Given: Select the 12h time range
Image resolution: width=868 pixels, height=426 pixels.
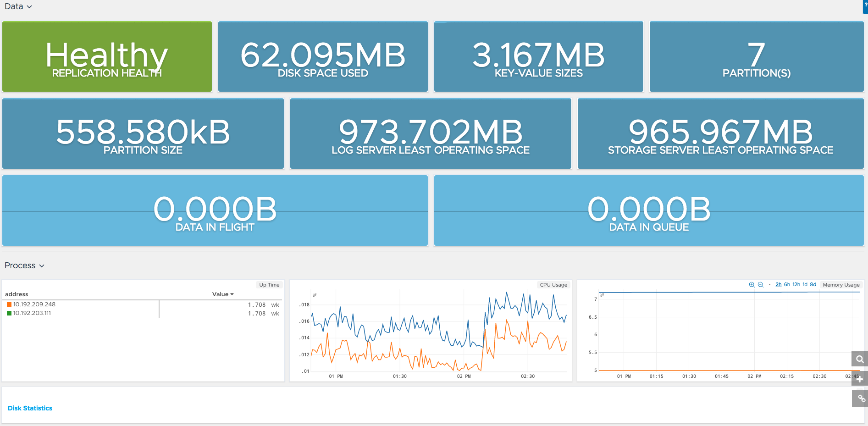Looking at the screenshot, I should point(796,285).
